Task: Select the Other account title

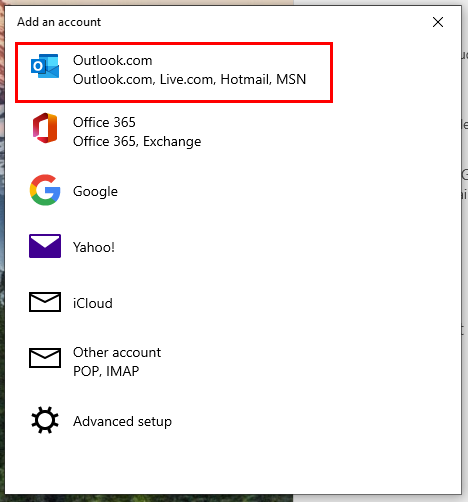Action: pyautogui.click(x=117, y=352)
